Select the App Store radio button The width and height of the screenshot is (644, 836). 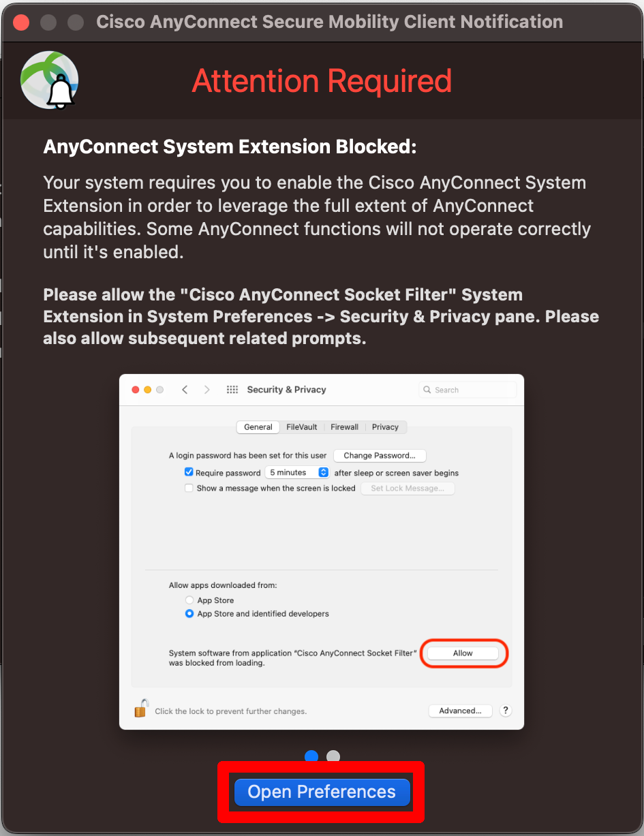(x=189, y=600)
